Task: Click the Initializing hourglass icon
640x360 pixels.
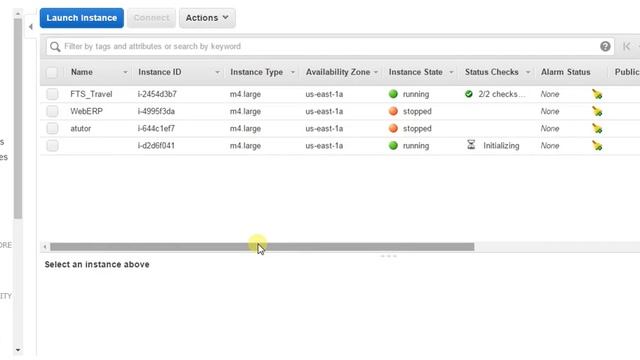Action: (x=471, y=145)
